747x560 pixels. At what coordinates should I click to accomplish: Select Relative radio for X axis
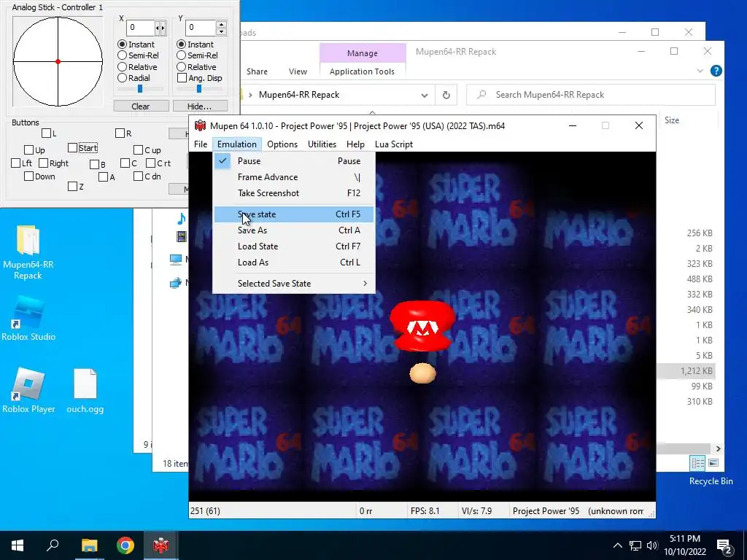coord(122,66)
